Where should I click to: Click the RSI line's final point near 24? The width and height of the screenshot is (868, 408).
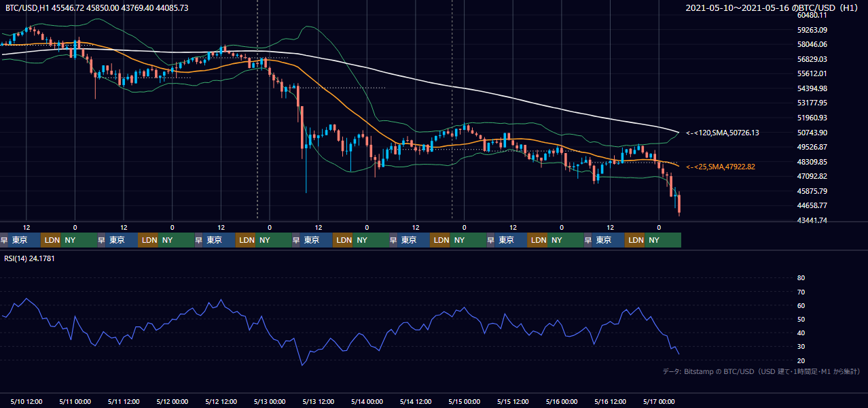[679, 354]
